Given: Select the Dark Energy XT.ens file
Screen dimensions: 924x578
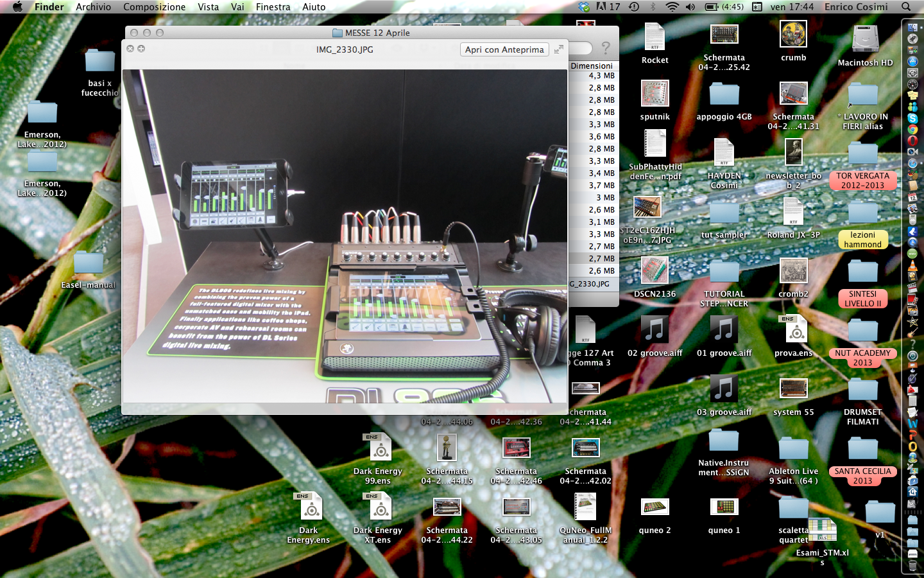Looking at the screenshot, I should coord(378,507).
